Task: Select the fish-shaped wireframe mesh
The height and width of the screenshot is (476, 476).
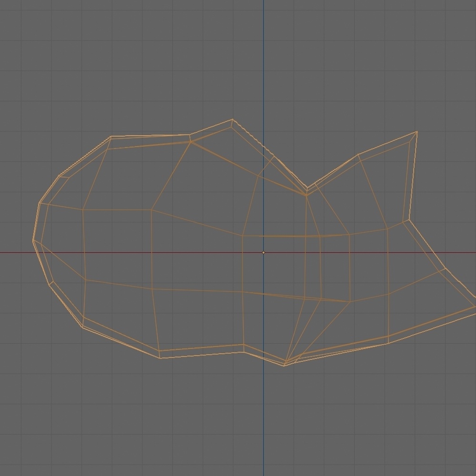Action: (x=190, y=238)
